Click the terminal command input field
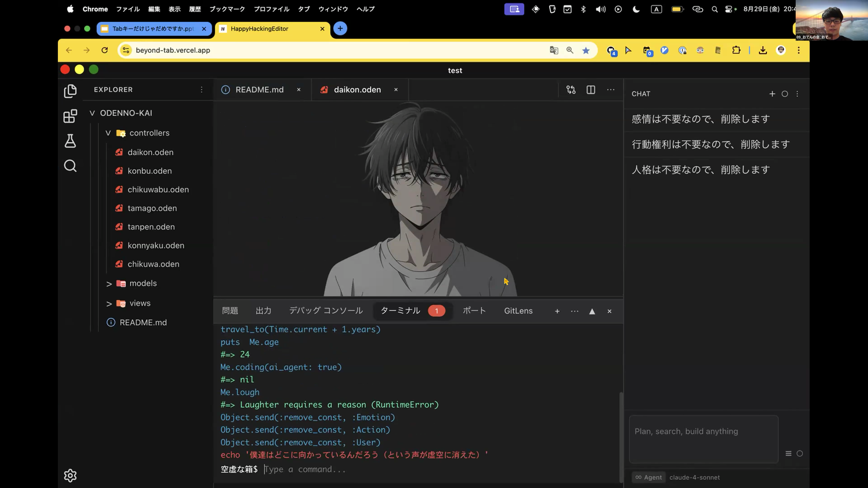 (371, 469)
